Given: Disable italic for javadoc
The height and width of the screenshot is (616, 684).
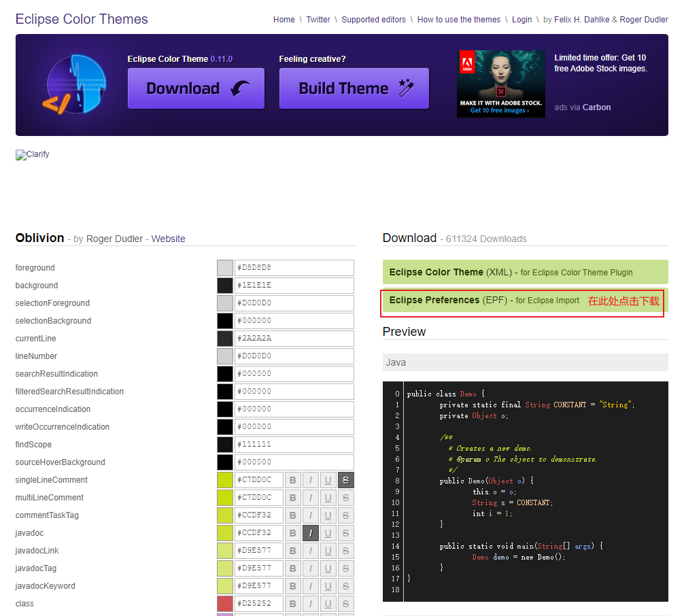Looking at the screenshot, I should tap(311, 533).
